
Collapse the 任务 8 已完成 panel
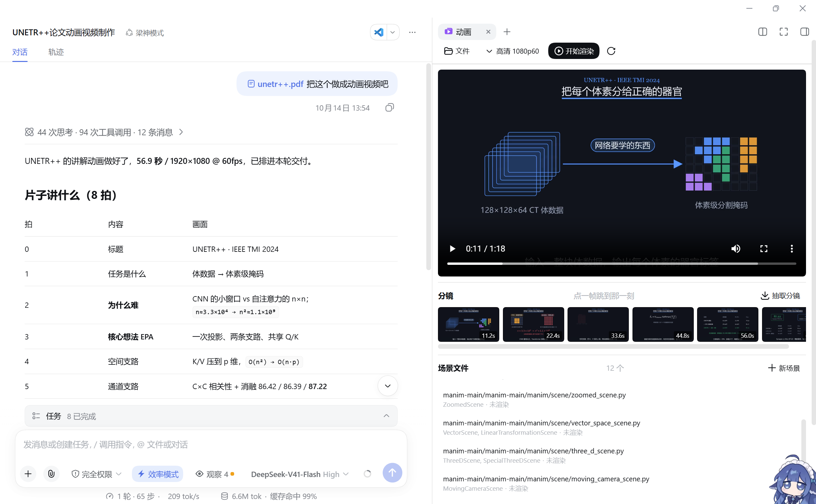(386, 416)
